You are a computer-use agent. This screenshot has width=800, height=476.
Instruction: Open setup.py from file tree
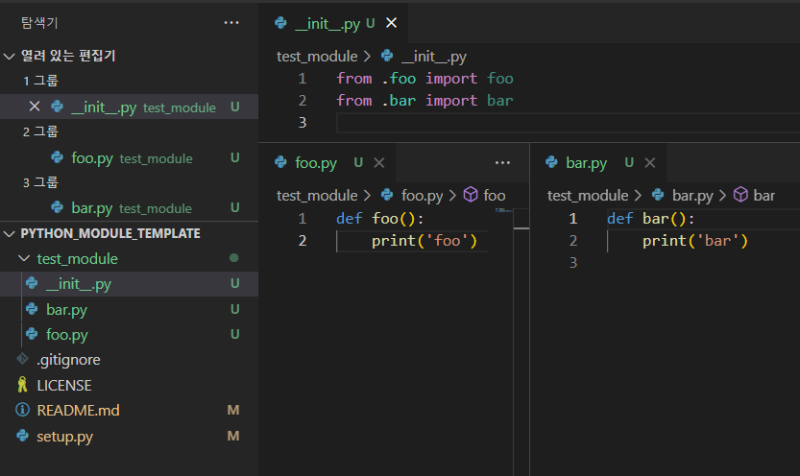[x=64, y=436]
